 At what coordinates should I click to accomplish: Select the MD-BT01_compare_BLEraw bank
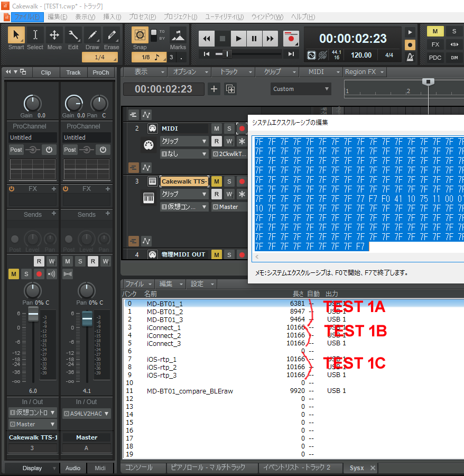(x=293, y=391)
